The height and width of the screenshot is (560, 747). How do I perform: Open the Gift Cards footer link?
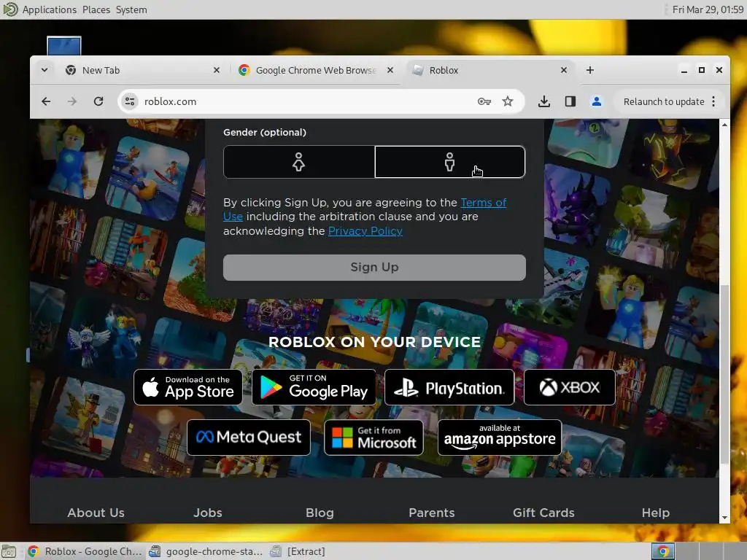click(x=543, y=513)
